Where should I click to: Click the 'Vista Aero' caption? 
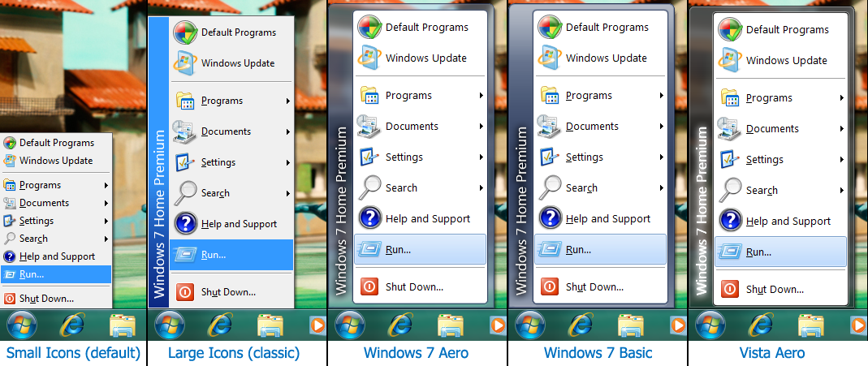click(x=772, y=353)
